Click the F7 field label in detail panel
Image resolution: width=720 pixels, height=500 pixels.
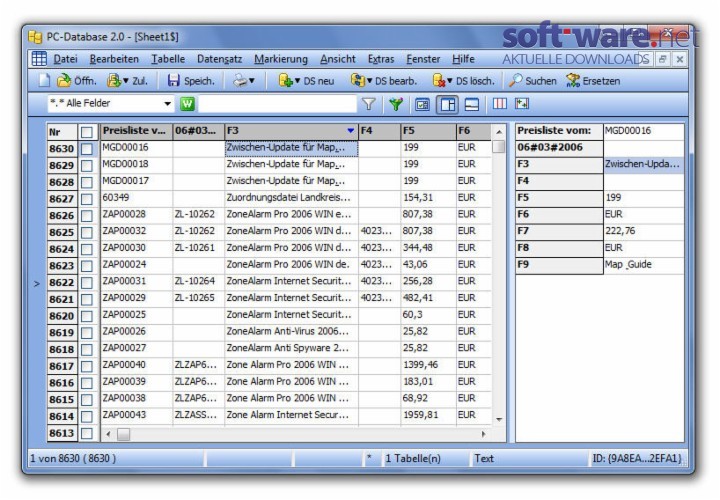[x=559, y=231]
